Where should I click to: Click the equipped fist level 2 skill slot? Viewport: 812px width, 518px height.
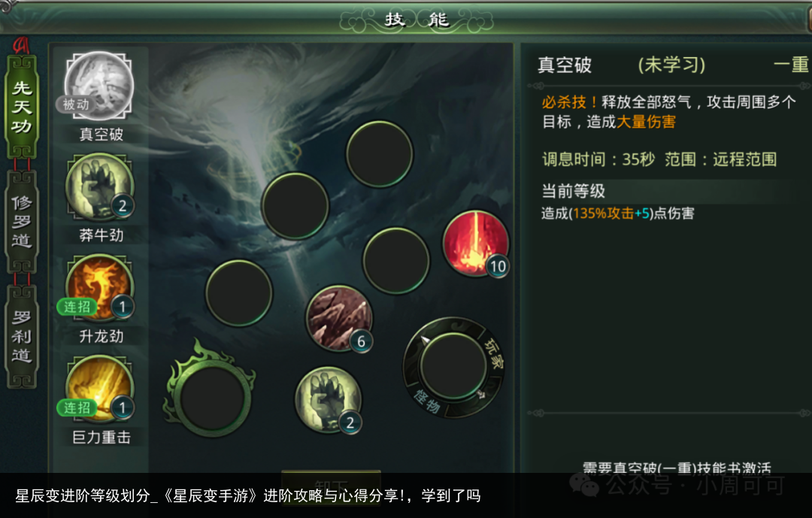click(329, 399)
